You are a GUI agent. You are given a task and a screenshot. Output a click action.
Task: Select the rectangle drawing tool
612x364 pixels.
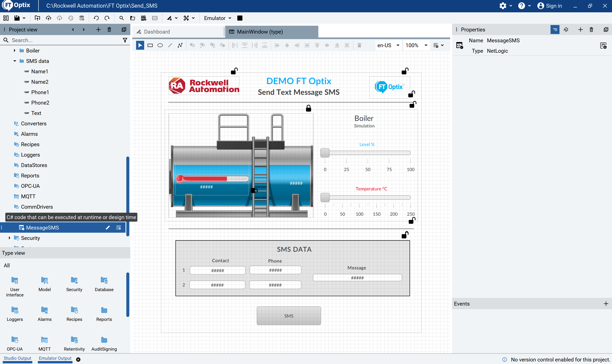[150, 45]
